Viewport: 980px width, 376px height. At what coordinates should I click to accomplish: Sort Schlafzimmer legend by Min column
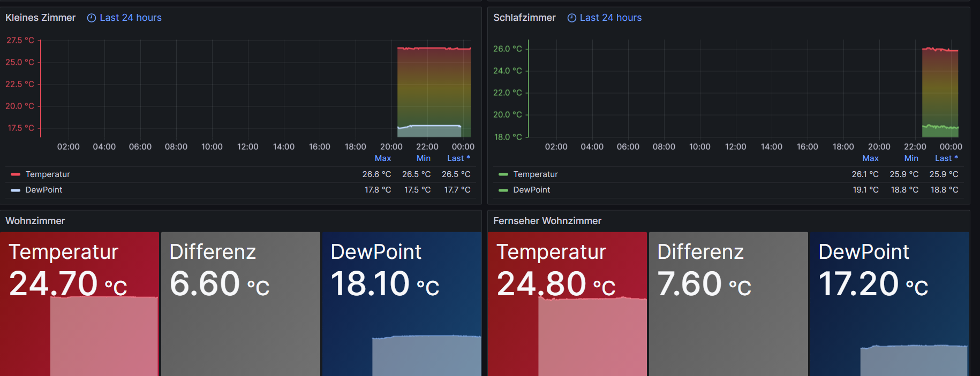(911, 158)
